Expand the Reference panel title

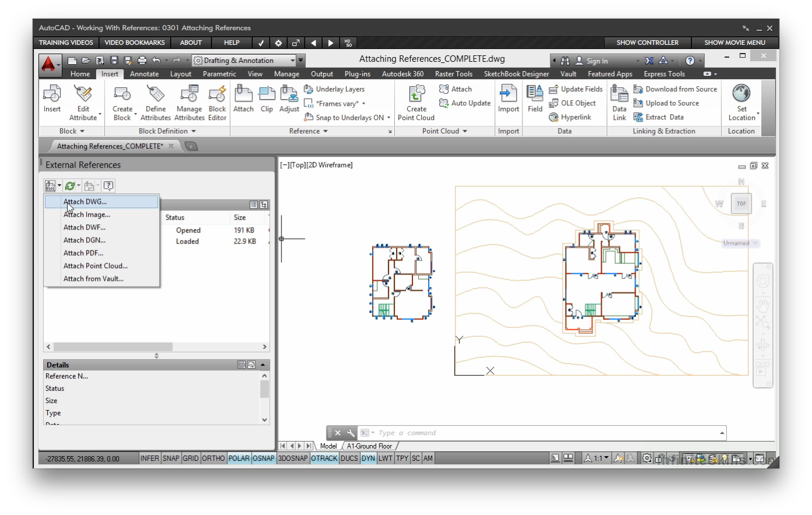point(308,131)
